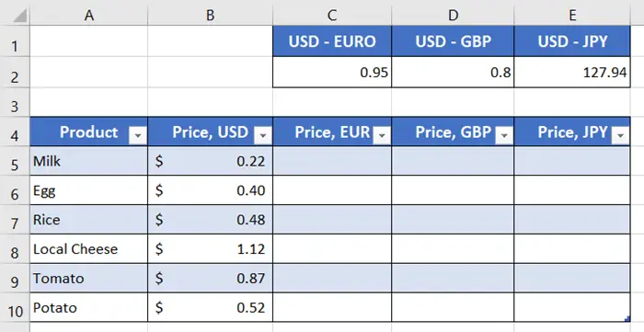Screen dimensions: 644x332
Task: Select the Price, GBP header cell
Action: click(453, 132)
